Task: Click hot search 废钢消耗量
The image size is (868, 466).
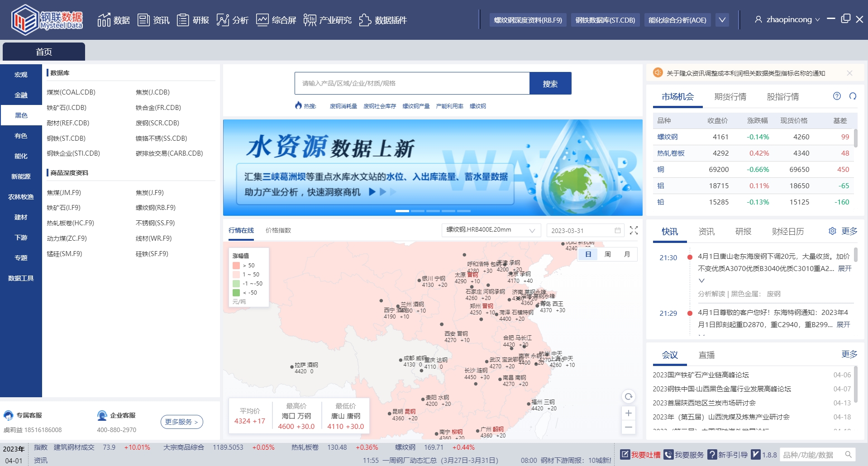Action: [343, 106]
